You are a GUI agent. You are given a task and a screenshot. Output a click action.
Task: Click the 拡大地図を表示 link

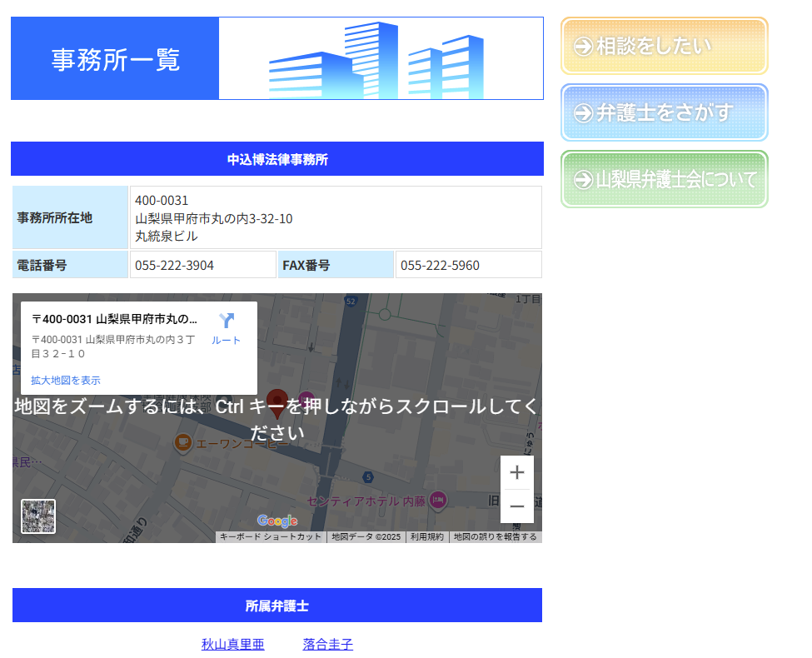tap(66, 381)
